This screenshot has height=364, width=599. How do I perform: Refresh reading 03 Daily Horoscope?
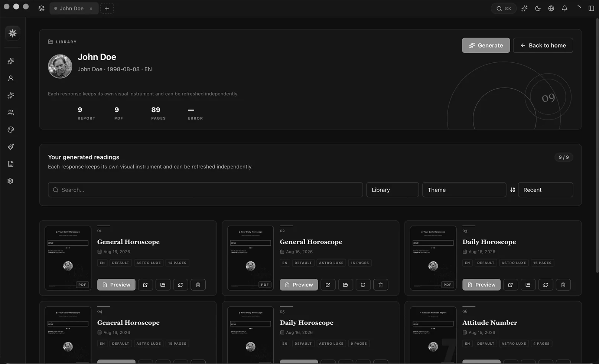(546, 285)
